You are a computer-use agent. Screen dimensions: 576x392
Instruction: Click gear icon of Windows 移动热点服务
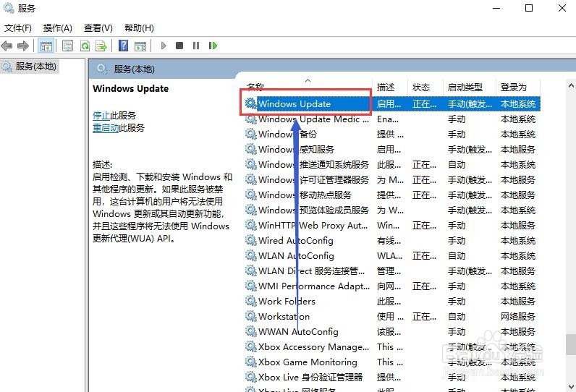click(251, 195)
